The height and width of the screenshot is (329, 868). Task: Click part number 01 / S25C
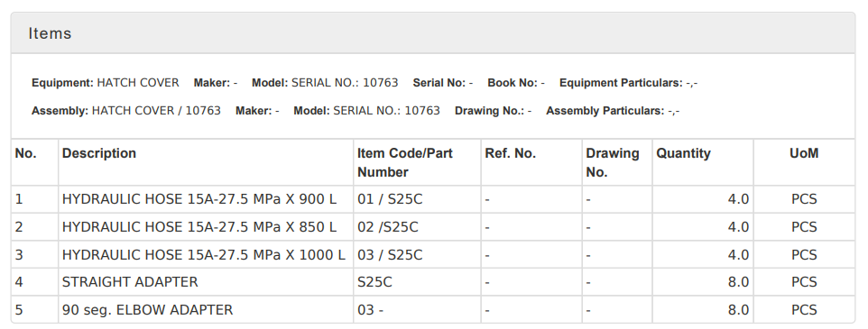click(390, 199)
